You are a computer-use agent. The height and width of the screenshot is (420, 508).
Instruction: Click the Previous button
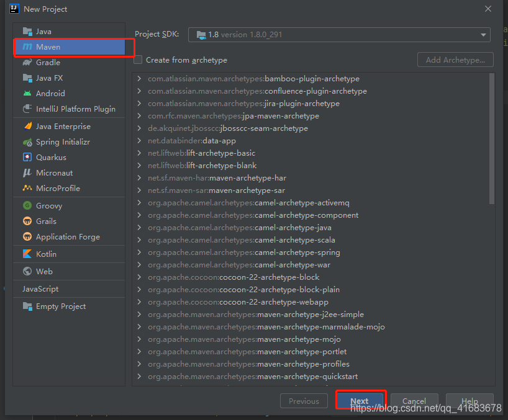(x=304, y=401)
